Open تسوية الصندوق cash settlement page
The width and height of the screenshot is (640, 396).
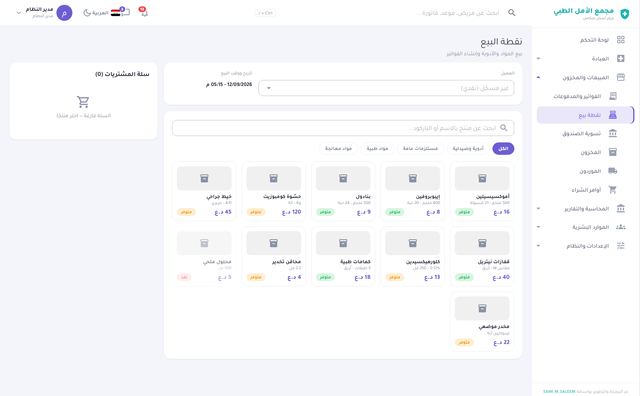click(585, 133)
